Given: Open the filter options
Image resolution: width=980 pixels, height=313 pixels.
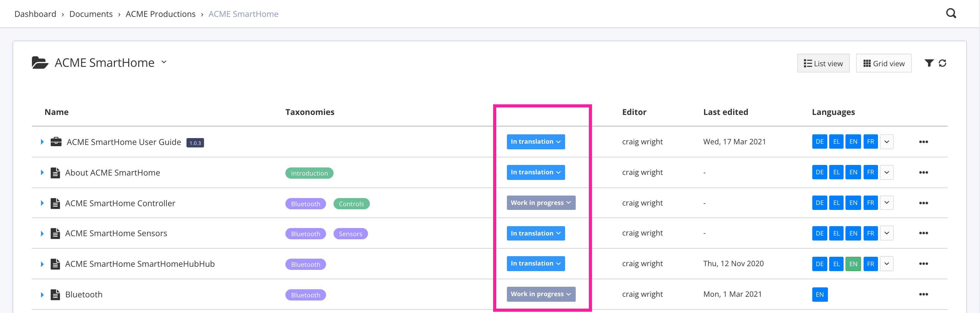Looking at the screenshot, I should tap(929, 63).
